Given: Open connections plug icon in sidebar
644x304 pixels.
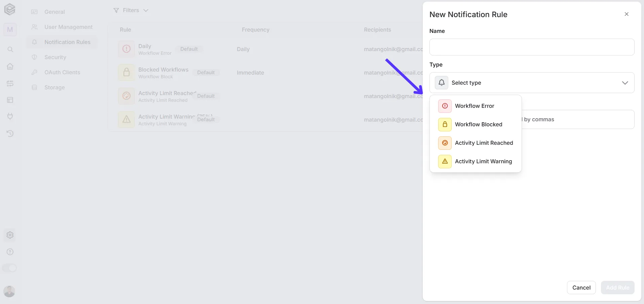Looking at the screenshot, I should 10,117.
